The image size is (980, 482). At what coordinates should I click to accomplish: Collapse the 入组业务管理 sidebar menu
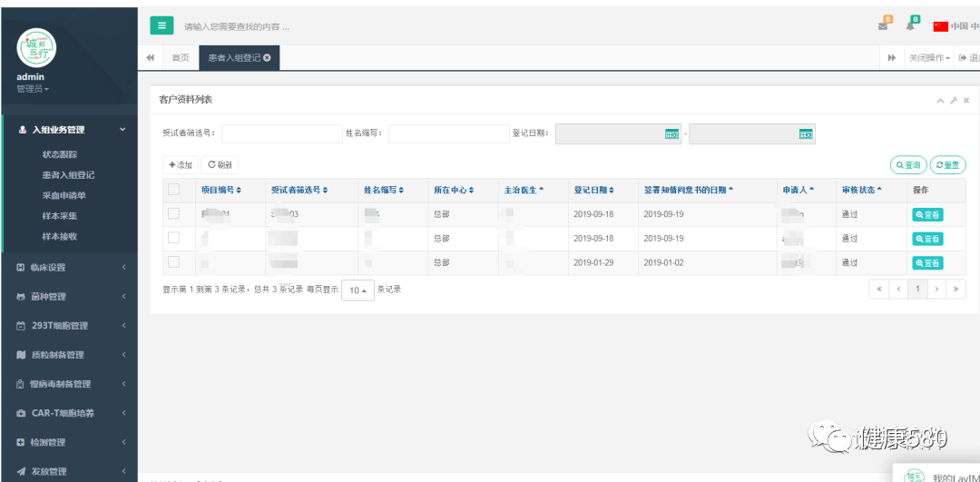(x=122, y=130)
